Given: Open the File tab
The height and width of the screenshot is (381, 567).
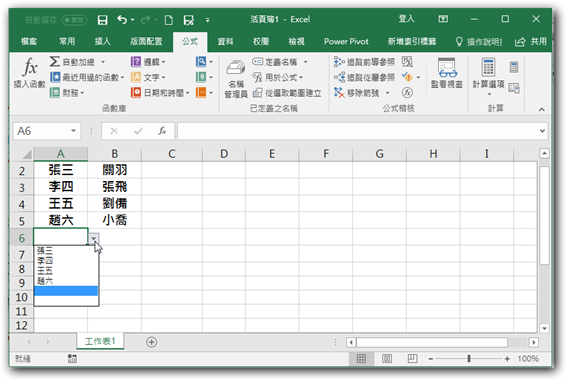Looking at the screenshot, I should [29, 42].
